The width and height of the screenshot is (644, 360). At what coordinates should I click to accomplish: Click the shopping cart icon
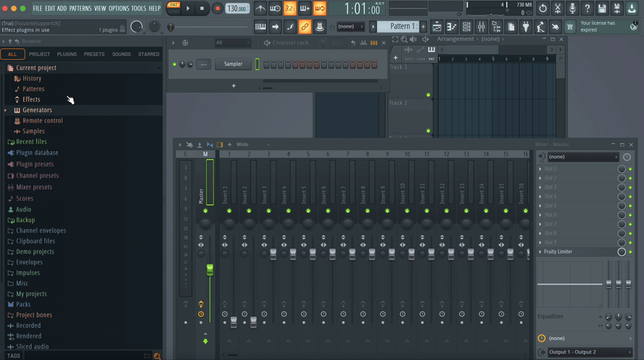(570, 27)
